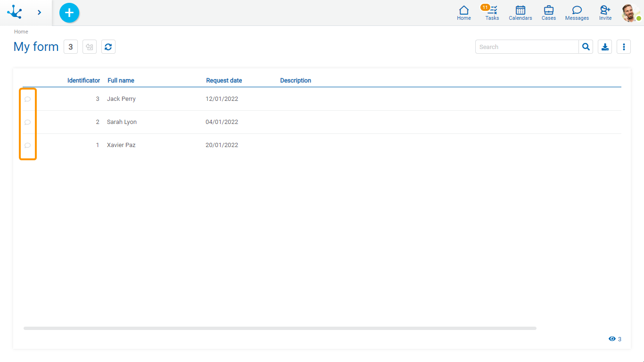Screen dimensions: 644x362
Task: Open comment bubble for Jack Perry row
Action: [x=27, y=99]
